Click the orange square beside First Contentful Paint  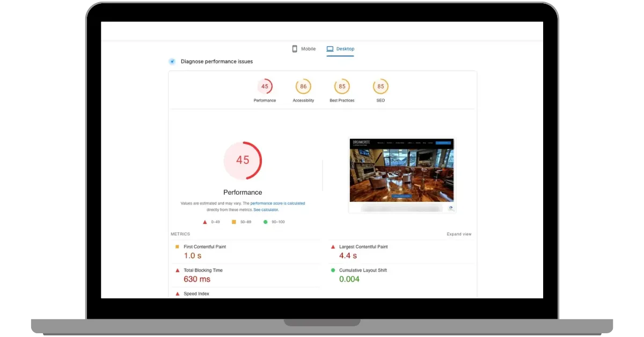(x=177, y=247)
